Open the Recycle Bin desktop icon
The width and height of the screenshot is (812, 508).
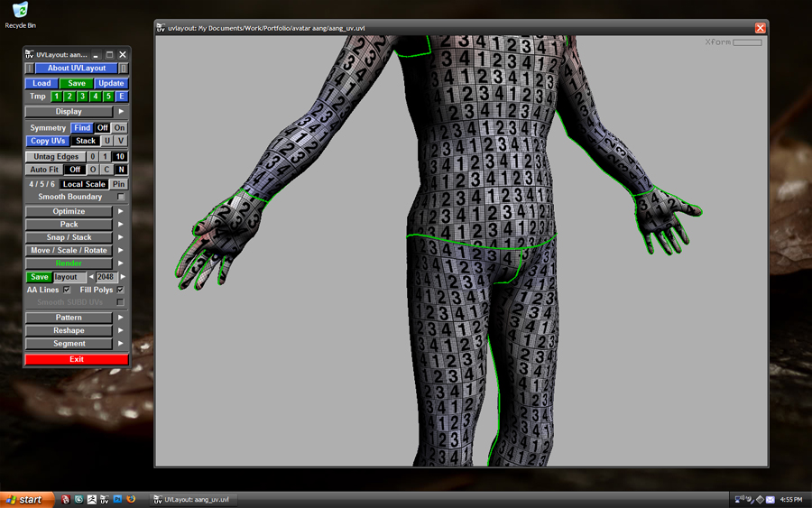pyautogui.click(x=20, y=14)
